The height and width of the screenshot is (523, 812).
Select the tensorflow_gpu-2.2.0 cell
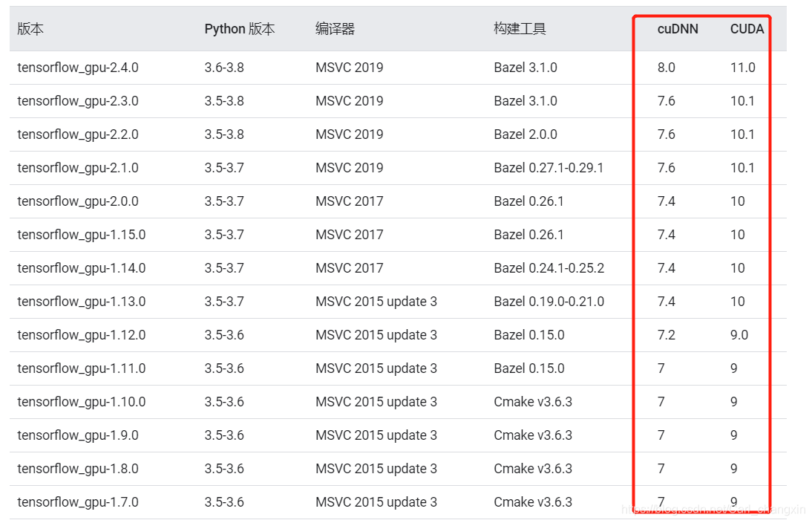[x=78, y=134]
